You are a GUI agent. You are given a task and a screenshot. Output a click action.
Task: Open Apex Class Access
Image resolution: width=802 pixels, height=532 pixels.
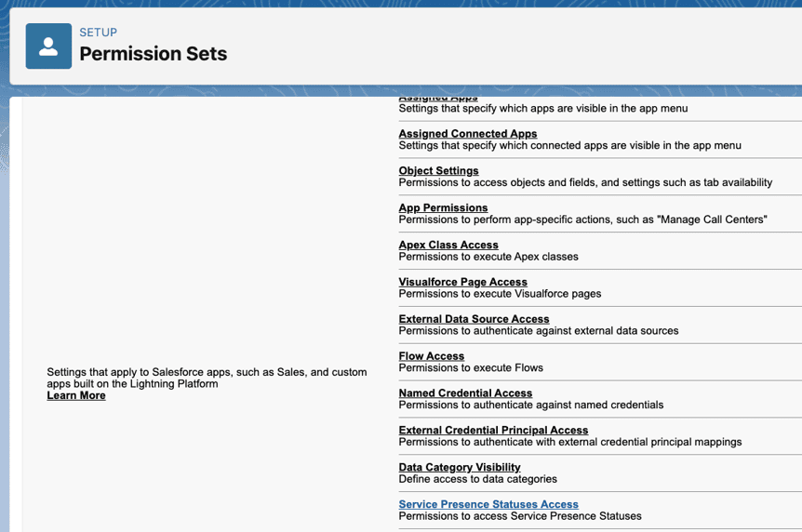click(448, 246)
